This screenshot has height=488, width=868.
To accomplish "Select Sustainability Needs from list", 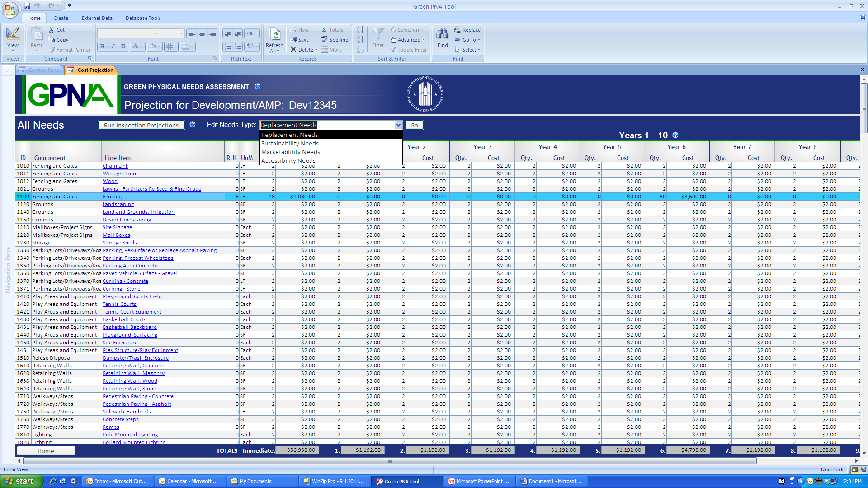I will point(290,144).
